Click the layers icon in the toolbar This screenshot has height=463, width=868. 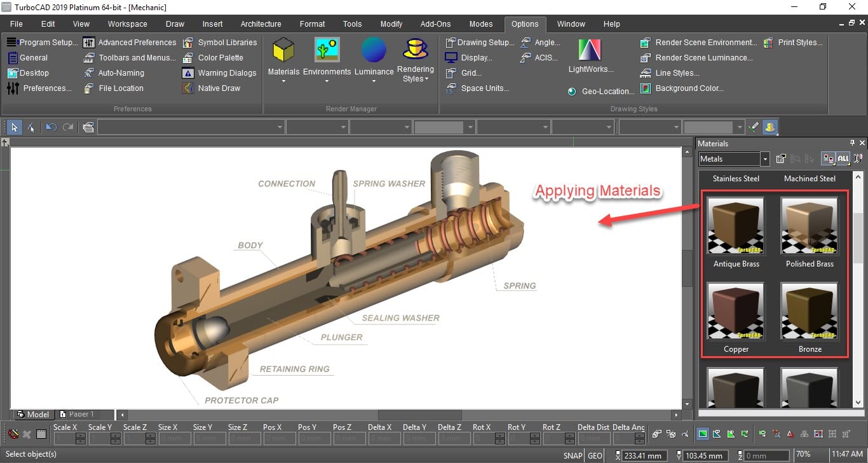tap(88, 127)
